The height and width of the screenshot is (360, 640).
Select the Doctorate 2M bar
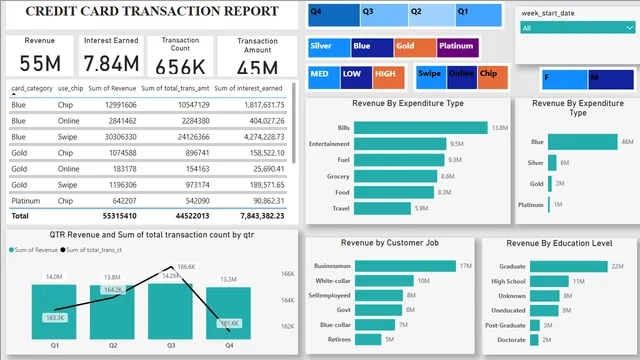pyautogui.click(x=534, y=340)
